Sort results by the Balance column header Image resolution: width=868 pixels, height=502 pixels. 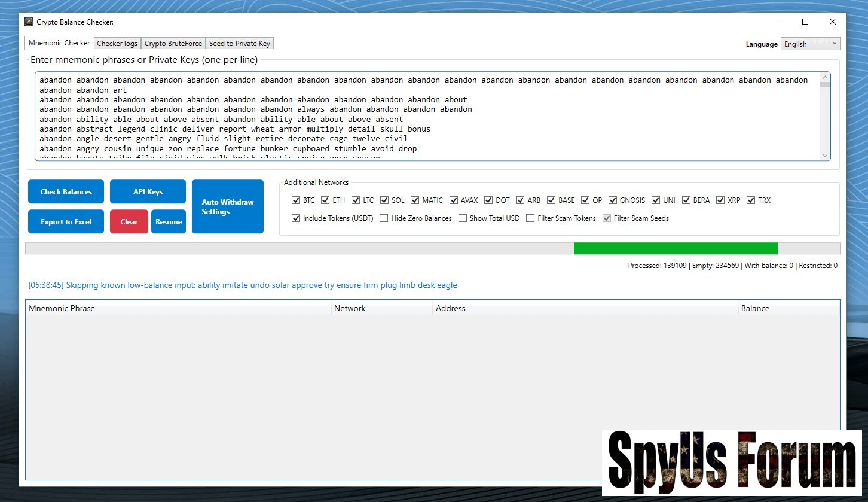pos(755,309)
